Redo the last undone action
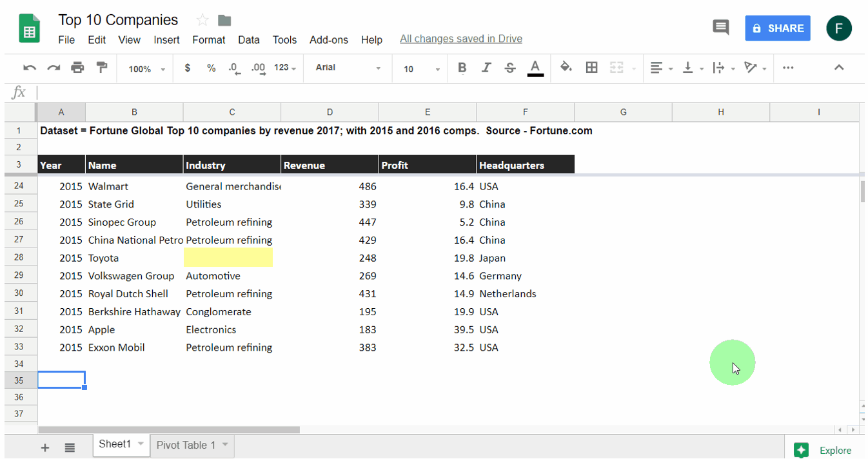The width and height of the screenshot is (868, 459). click(x=54, y=68)
